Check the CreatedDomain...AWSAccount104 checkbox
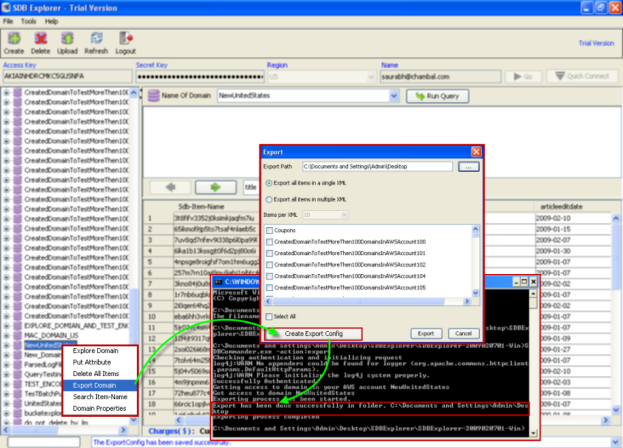Image resolution: width=623 pixels, height=448 pixels. point(269,276)
